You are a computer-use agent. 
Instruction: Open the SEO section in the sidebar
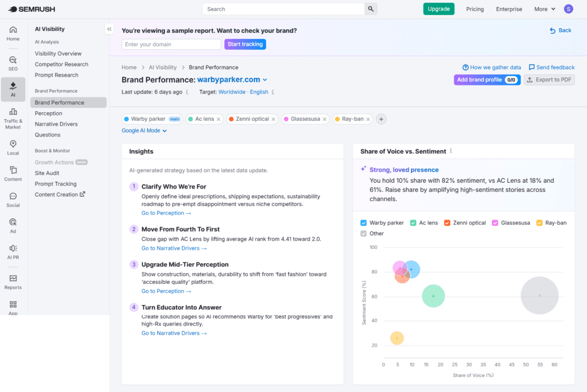[13, 61]
